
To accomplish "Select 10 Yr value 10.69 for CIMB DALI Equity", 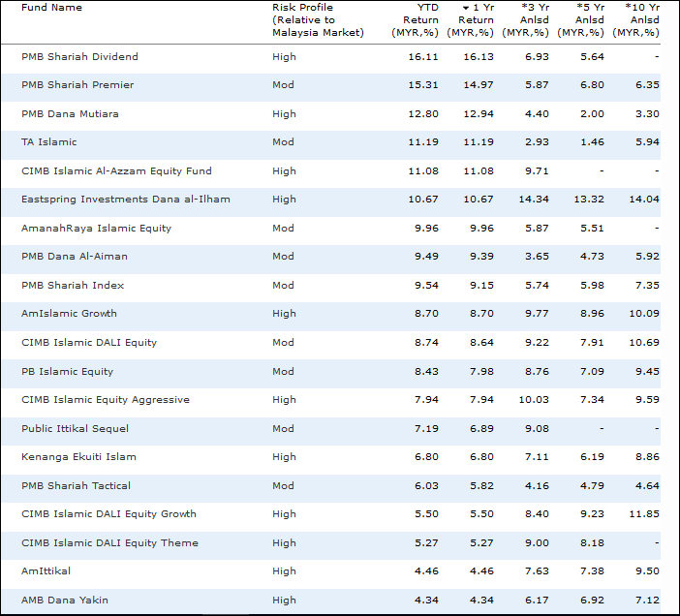I will point(644,343).
